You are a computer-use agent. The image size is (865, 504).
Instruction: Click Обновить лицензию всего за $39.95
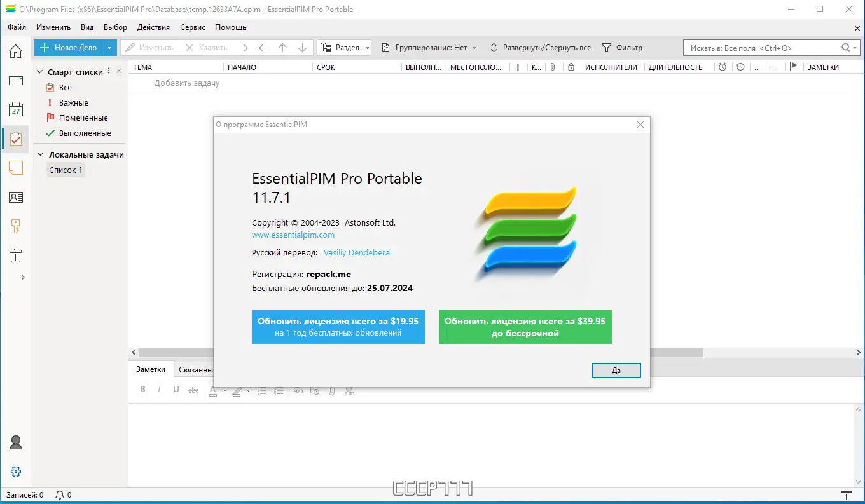[525, 327]
